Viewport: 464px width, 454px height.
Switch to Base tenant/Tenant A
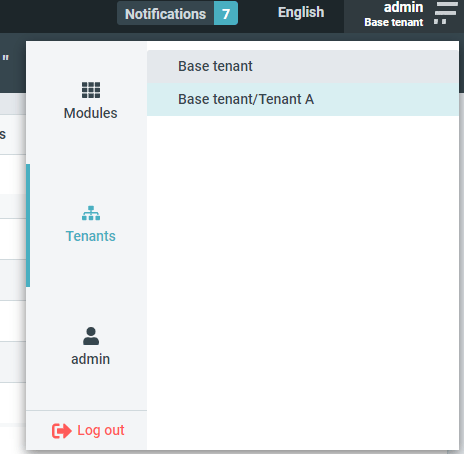click(303, 99)
